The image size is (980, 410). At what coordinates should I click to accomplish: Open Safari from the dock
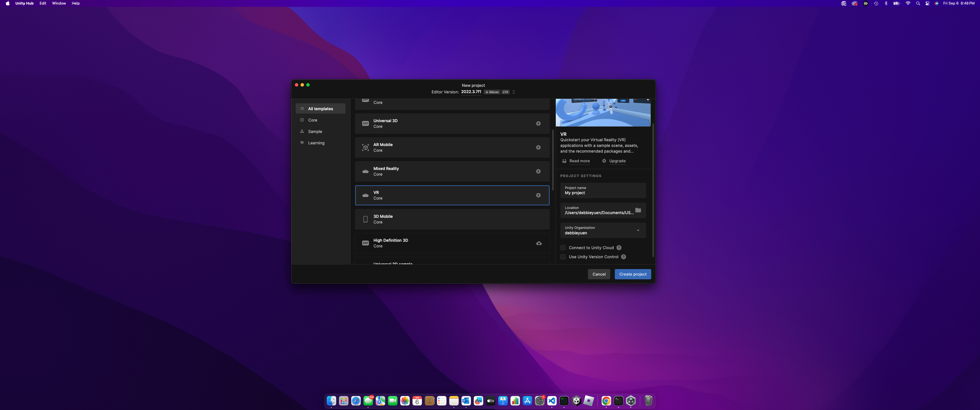356,401
